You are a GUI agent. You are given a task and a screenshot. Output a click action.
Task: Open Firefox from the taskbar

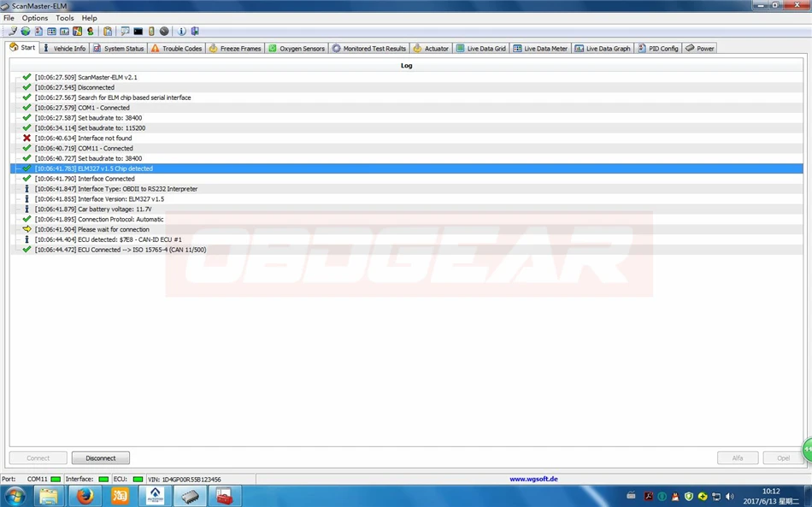pos(86,496)
